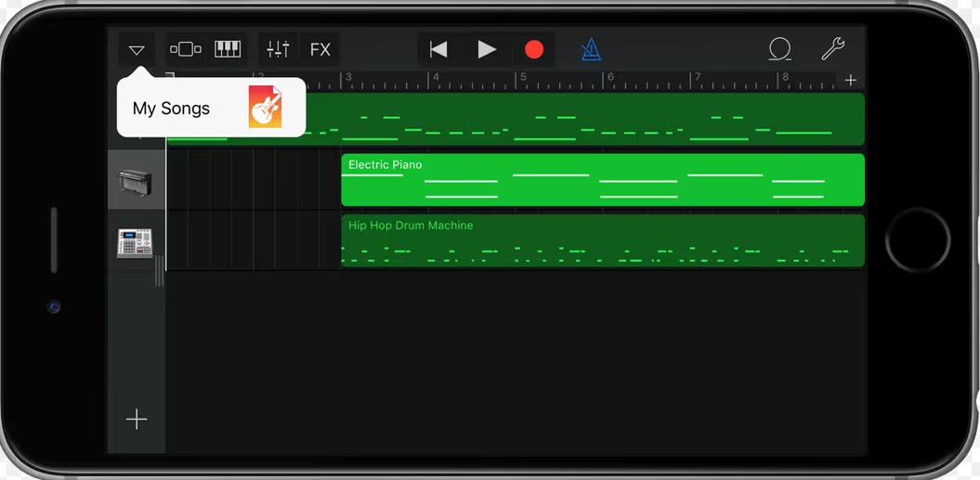The image size is (980, 480).
Task: Click the Electric Piano label text
Action: pyautogui.click(x=385, y=165)
